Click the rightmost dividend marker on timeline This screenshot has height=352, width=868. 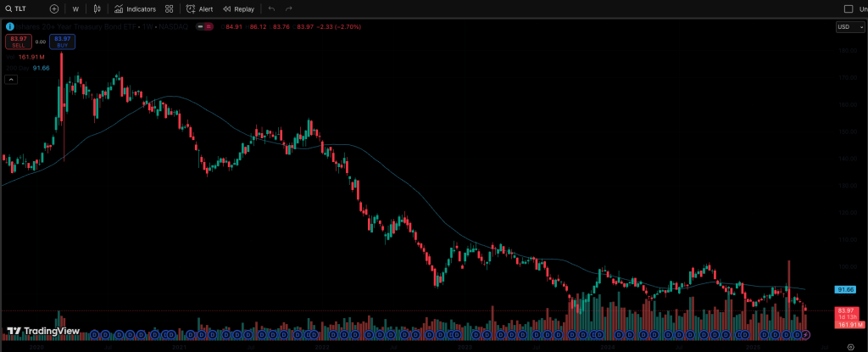coord(796,334)
